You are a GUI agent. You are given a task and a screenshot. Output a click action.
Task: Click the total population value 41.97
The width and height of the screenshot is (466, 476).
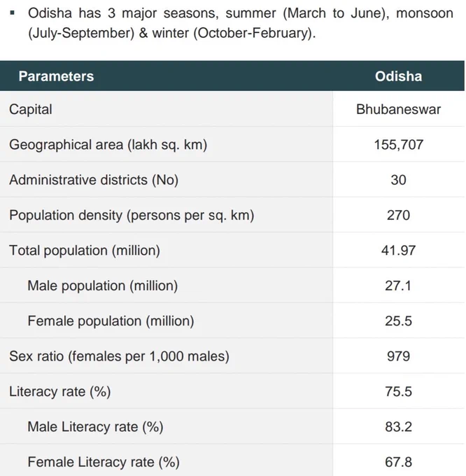(x=398, y=251)
